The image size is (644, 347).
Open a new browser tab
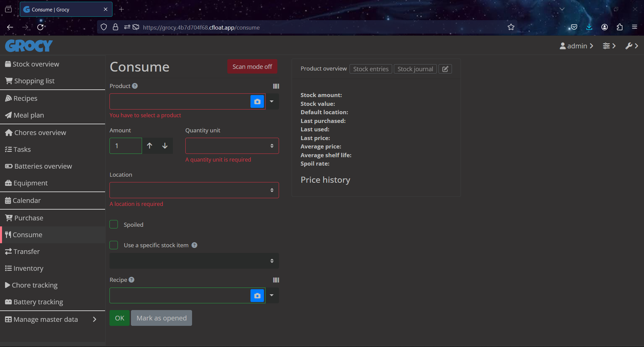122,9
